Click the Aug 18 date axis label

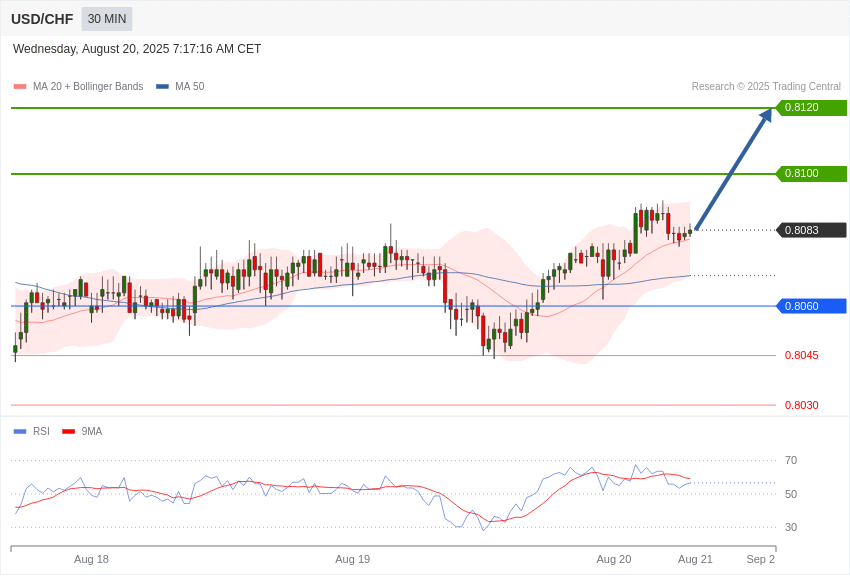point(91,559)
